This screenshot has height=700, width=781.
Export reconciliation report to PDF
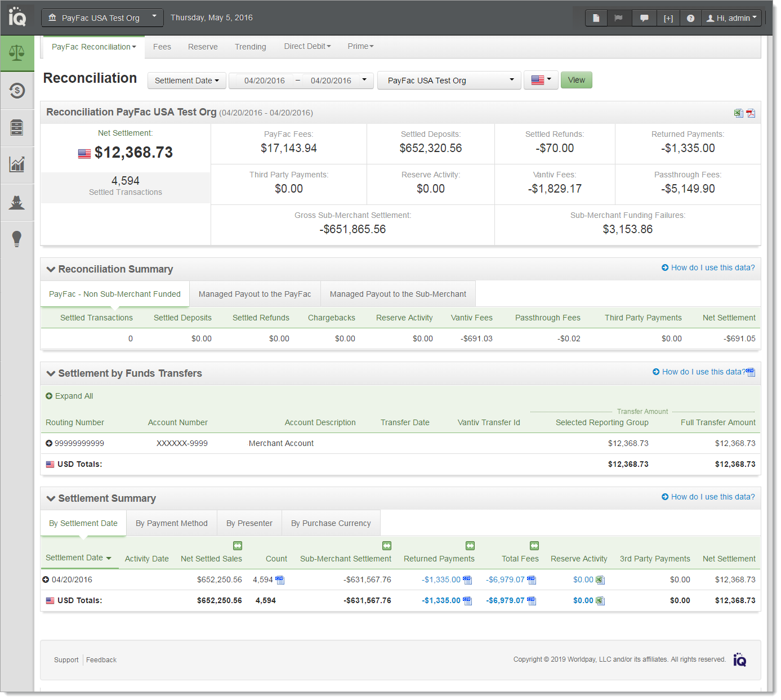pyautogui.click(x=751, y=113)
